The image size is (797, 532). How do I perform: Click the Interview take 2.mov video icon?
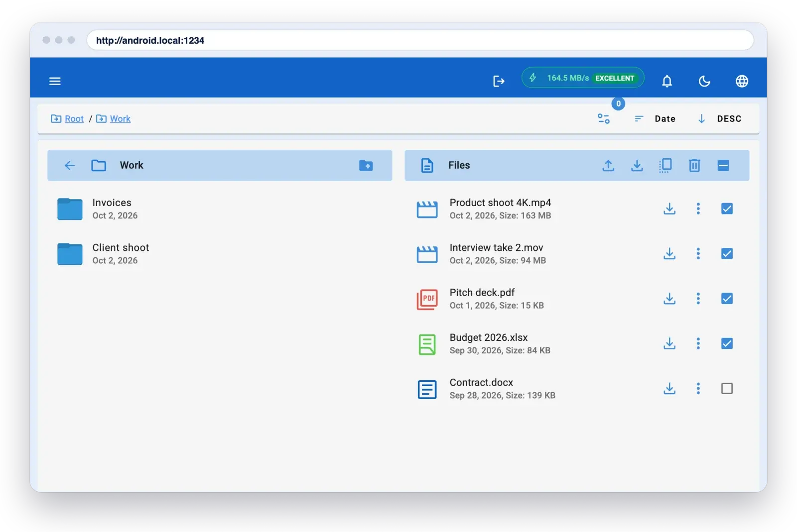(427, 254)
